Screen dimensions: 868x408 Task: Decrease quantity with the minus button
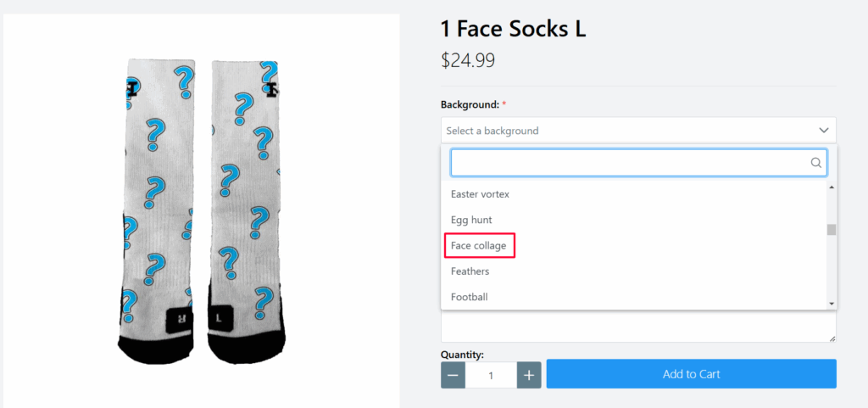point(453,375)
